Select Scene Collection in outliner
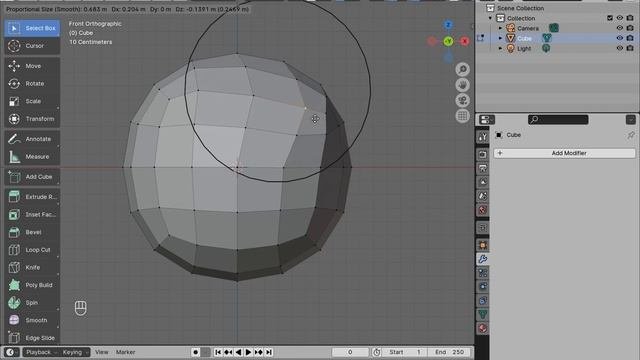 520,8
